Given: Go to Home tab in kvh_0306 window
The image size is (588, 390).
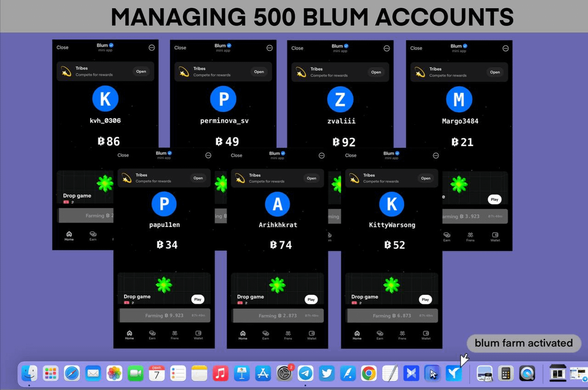Looking at the screenshot, I should 69,236.
